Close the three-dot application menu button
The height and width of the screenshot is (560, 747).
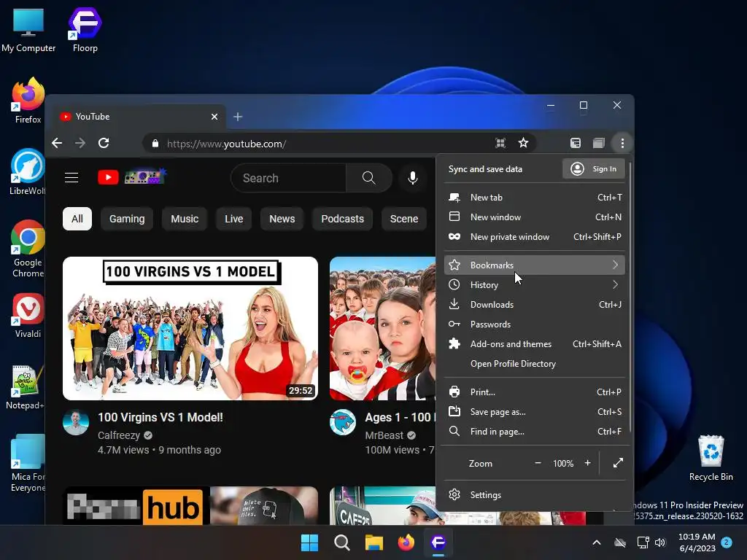pos(622,144)
